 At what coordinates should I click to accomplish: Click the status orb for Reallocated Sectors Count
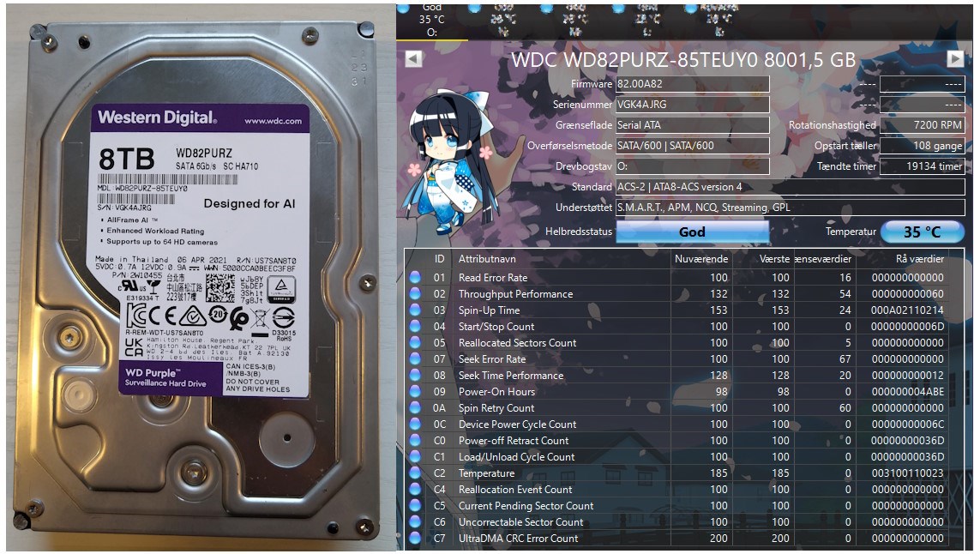tap(415, 342)
